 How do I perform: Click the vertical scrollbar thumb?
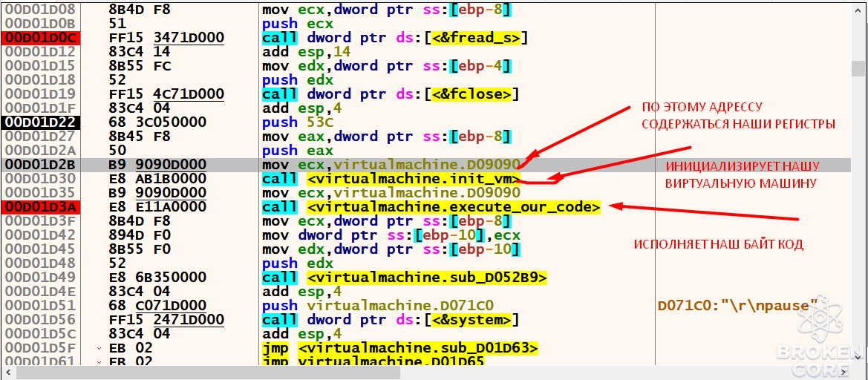coord(858,68)
